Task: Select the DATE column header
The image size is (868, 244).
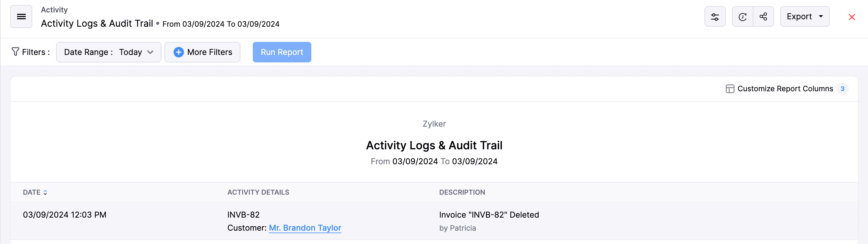Action: [x=32, y=192]
